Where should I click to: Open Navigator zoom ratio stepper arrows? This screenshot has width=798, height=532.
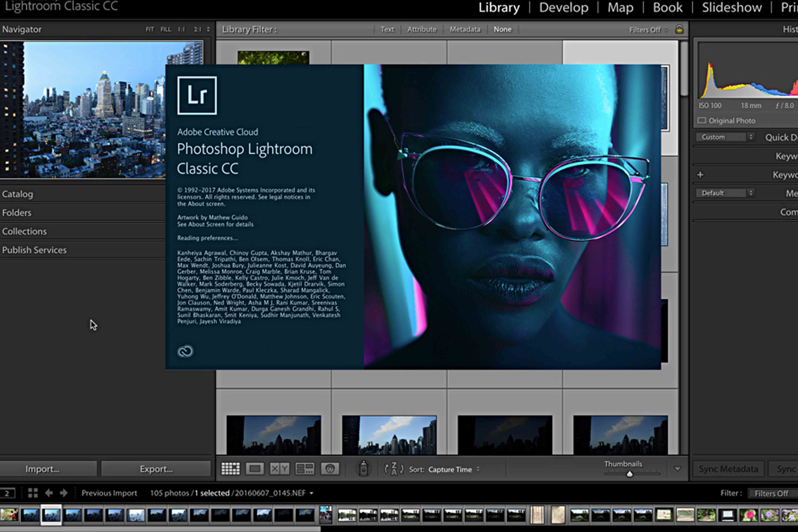[208, 29]
